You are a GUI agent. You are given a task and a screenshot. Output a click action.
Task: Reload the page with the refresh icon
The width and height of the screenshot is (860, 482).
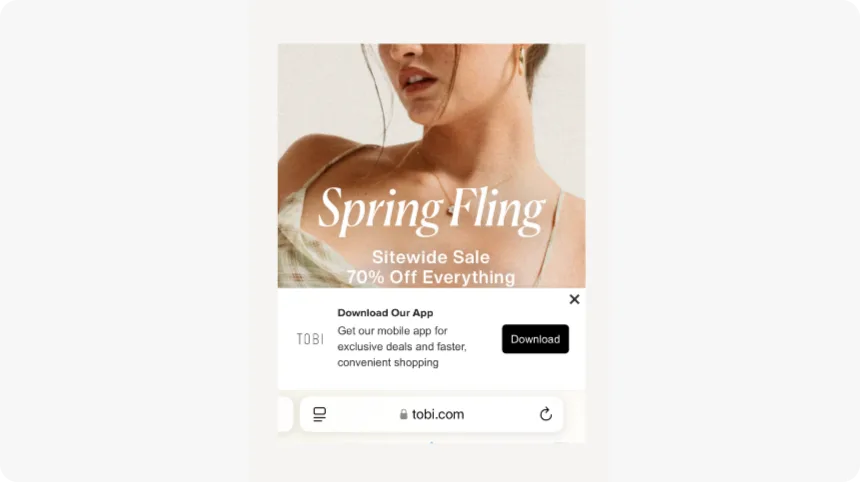pyautogui.click(x=545, y=414)
